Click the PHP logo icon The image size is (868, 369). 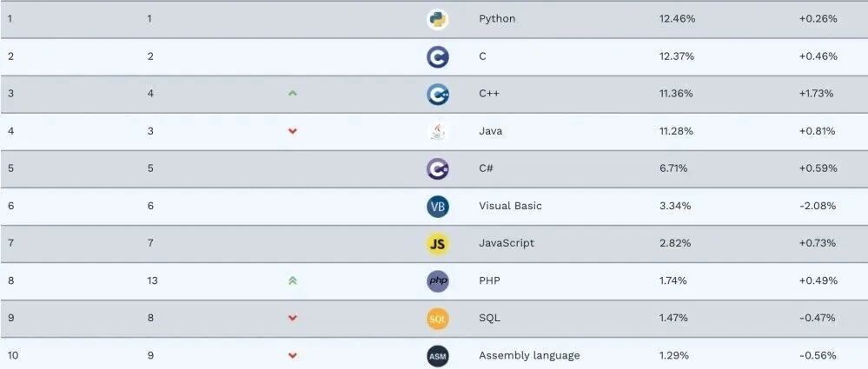(x=437, y=281)
